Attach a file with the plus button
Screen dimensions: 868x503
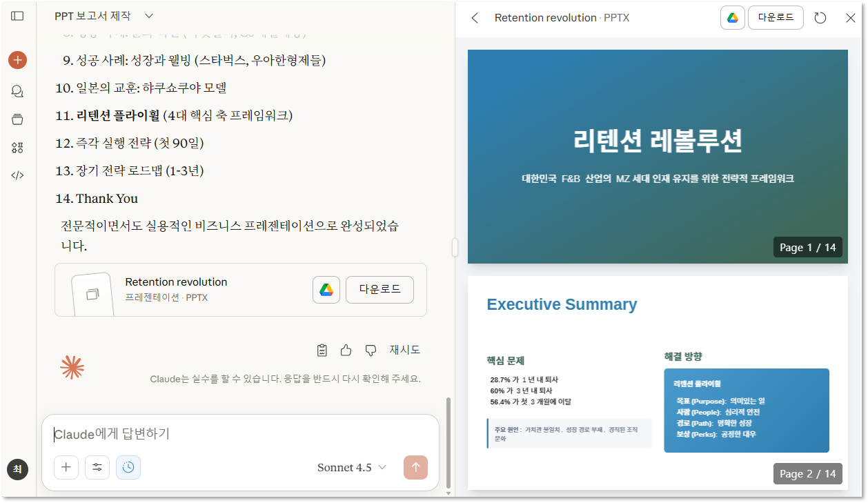pos(66,467)
